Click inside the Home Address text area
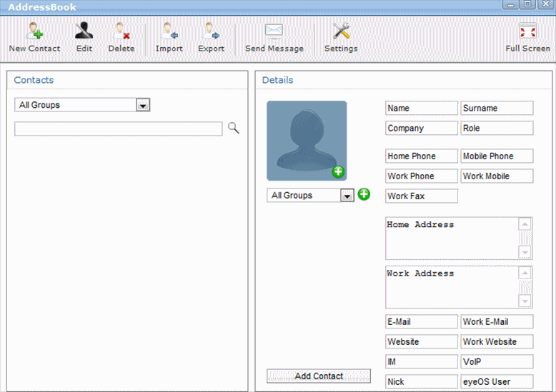 [452, 239]
